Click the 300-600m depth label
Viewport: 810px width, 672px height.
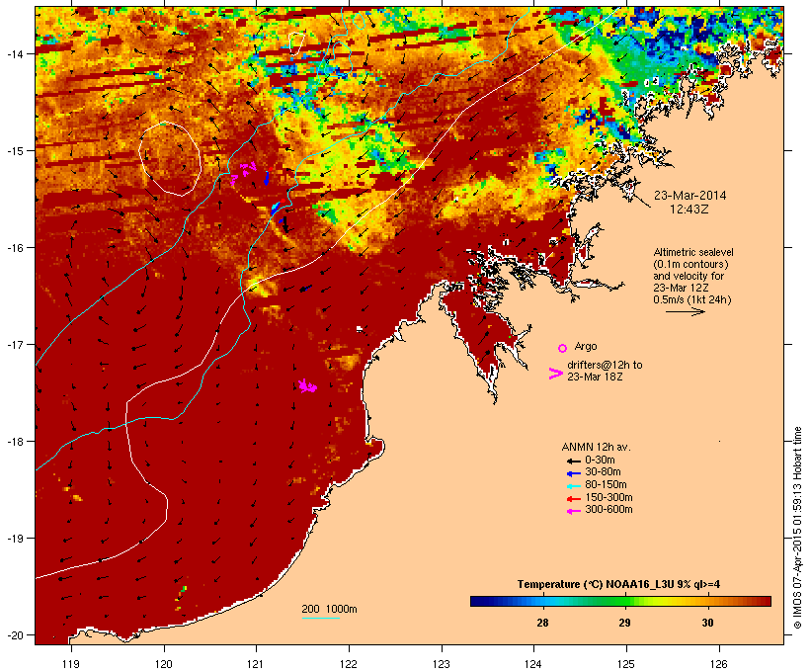(x=609, y=510)
